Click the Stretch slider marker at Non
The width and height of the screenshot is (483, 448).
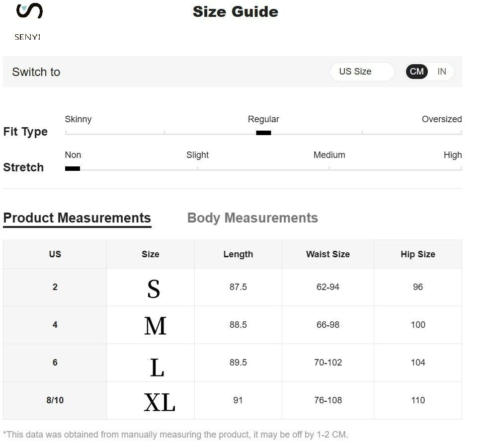click(x=73, y=168)
